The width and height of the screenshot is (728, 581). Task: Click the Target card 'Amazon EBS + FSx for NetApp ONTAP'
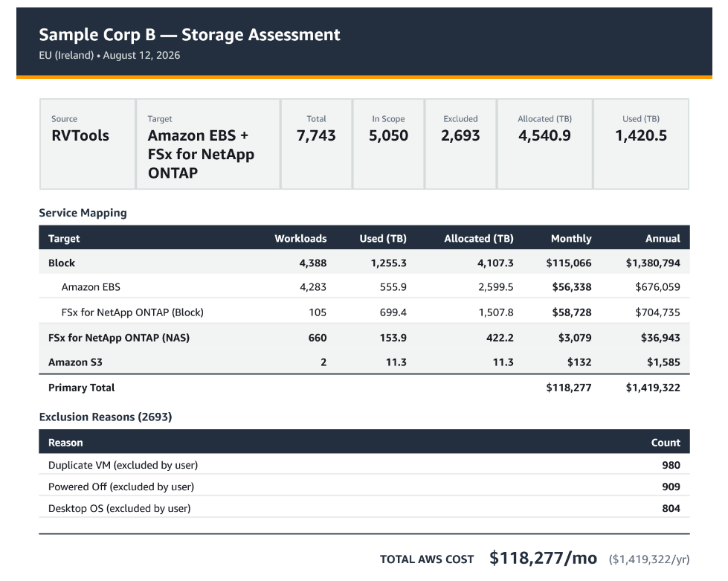207,144
